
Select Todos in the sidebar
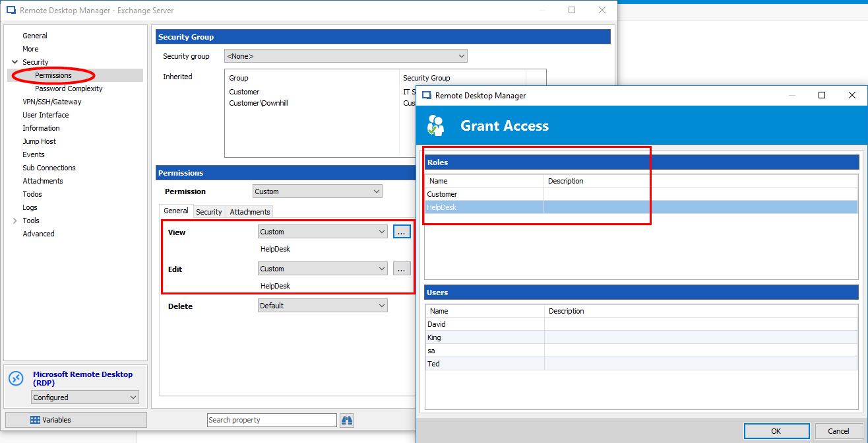(32, 194)
